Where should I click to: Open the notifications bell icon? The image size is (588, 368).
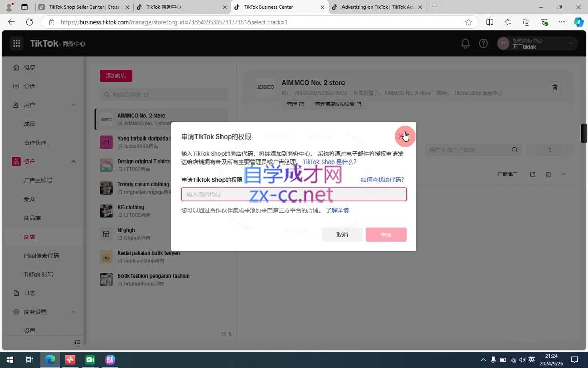coord(465,43)
